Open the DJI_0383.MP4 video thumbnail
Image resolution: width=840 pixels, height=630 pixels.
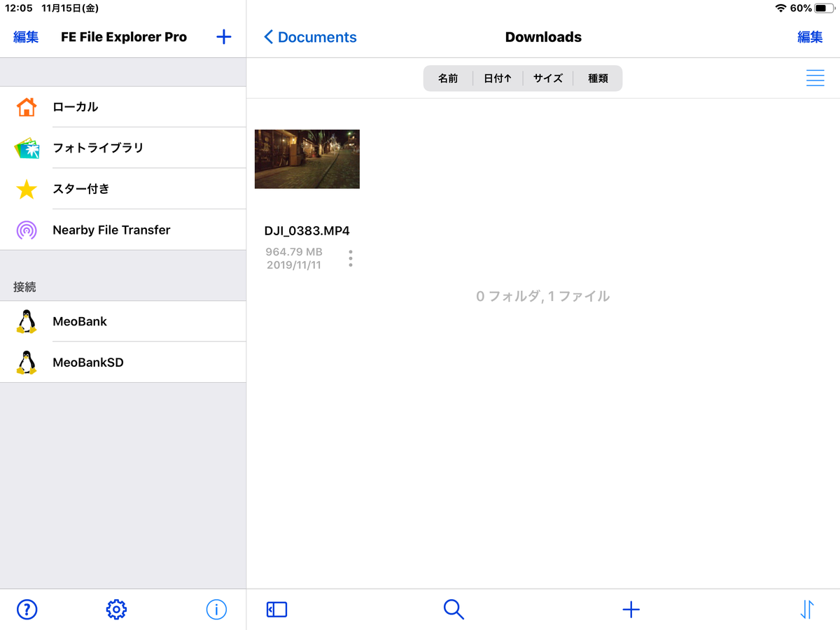point(307,159)
